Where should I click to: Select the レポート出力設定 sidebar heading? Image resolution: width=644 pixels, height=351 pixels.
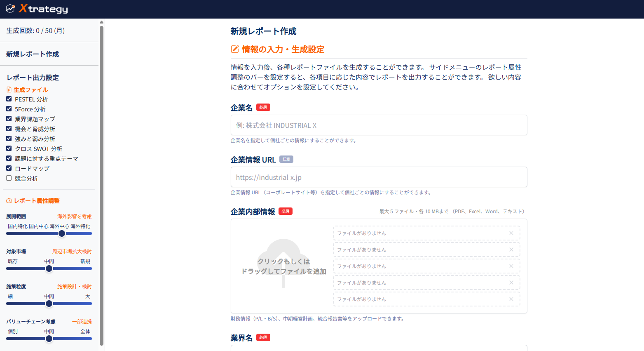tap(33, 78)
